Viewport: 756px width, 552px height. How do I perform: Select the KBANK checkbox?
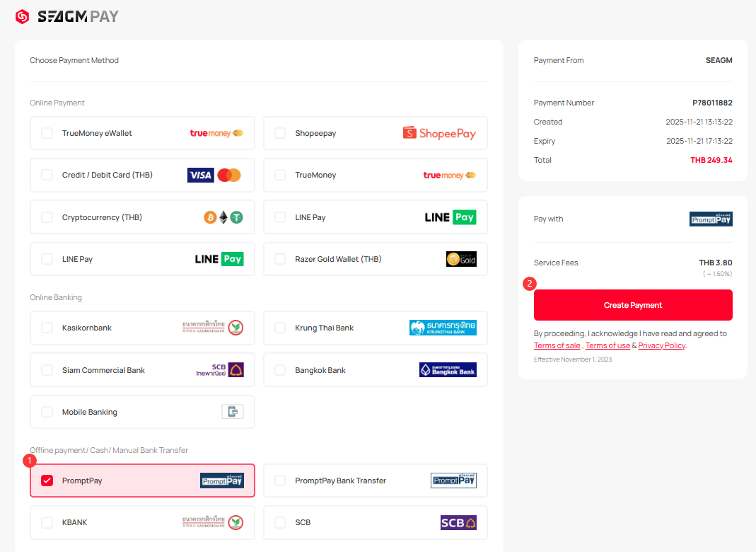click(x=47, y=522)
